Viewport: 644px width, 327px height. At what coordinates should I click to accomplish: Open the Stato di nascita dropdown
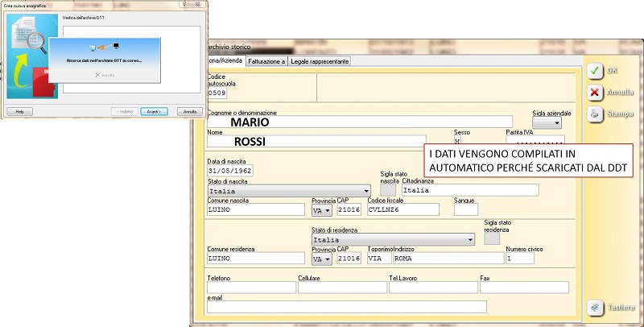366,191
